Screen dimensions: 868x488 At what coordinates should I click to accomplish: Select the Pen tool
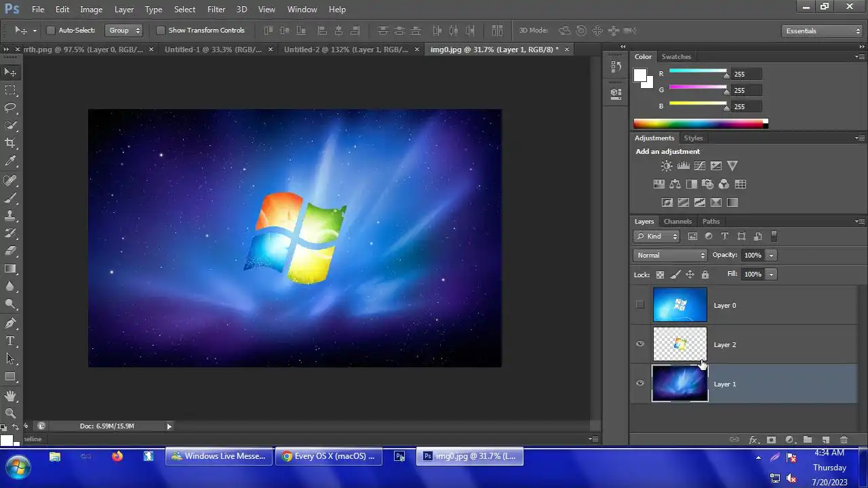10,323
